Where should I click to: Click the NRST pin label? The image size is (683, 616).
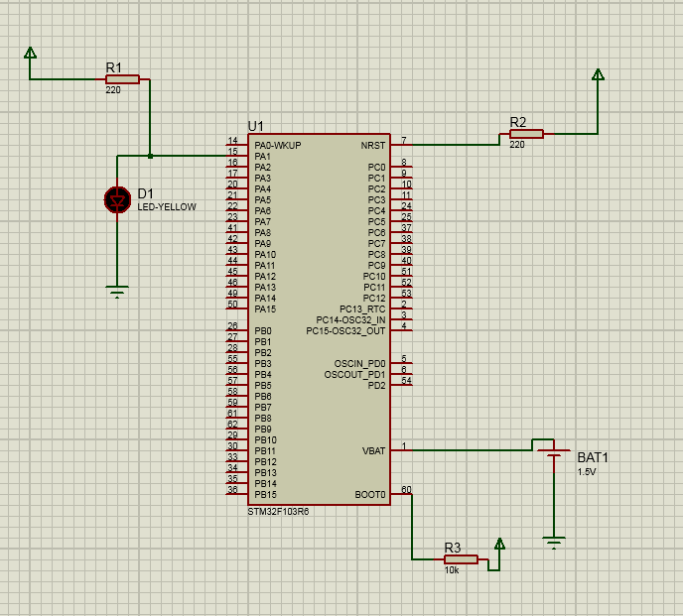373,146
